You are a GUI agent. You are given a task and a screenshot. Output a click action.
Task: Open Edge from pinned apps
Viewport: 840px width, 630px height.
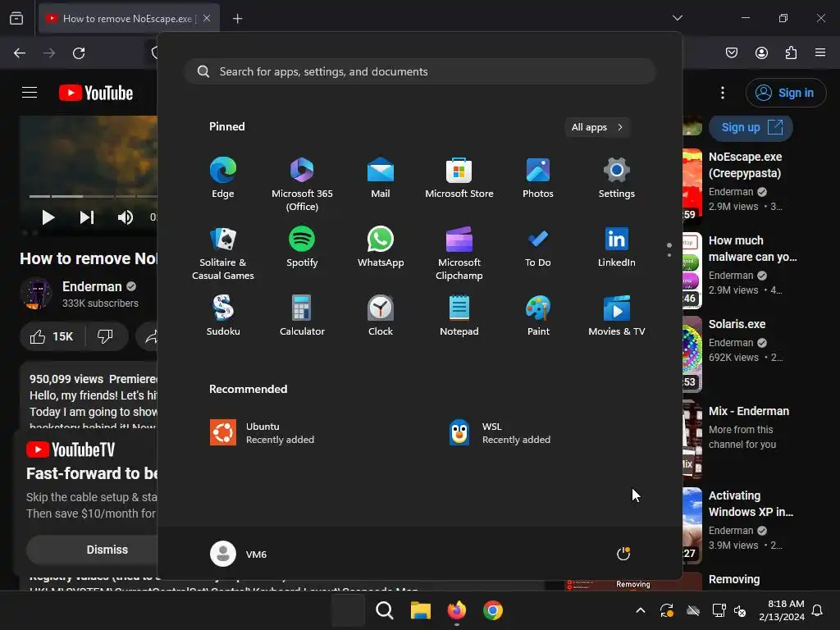pyautogui.click(x=223, y=178)
